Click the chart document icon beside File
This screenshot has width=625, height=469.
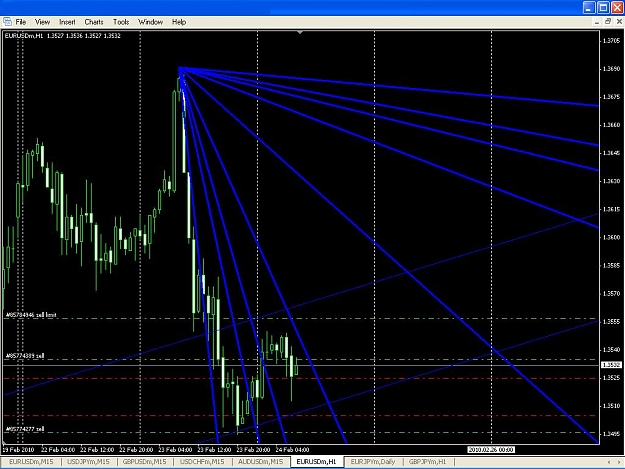(7, 22)
